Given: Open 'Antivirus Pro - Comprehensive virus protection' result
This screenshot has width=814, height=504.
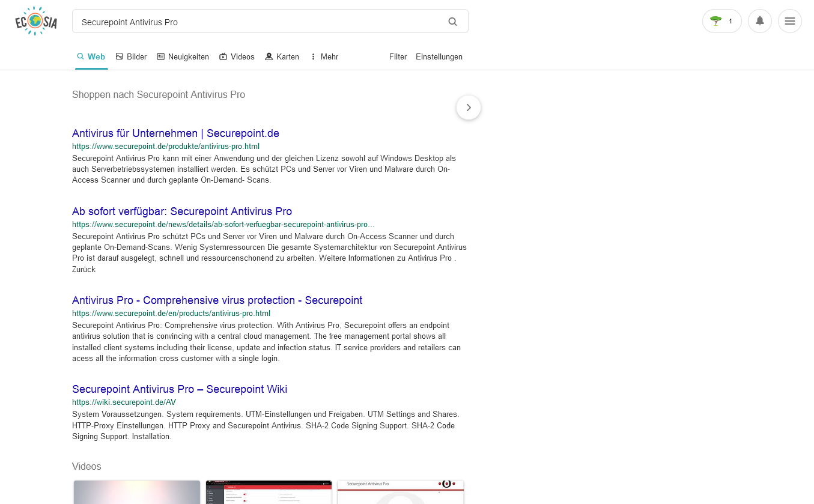Looking at the screenshot, I should [217, 300].
